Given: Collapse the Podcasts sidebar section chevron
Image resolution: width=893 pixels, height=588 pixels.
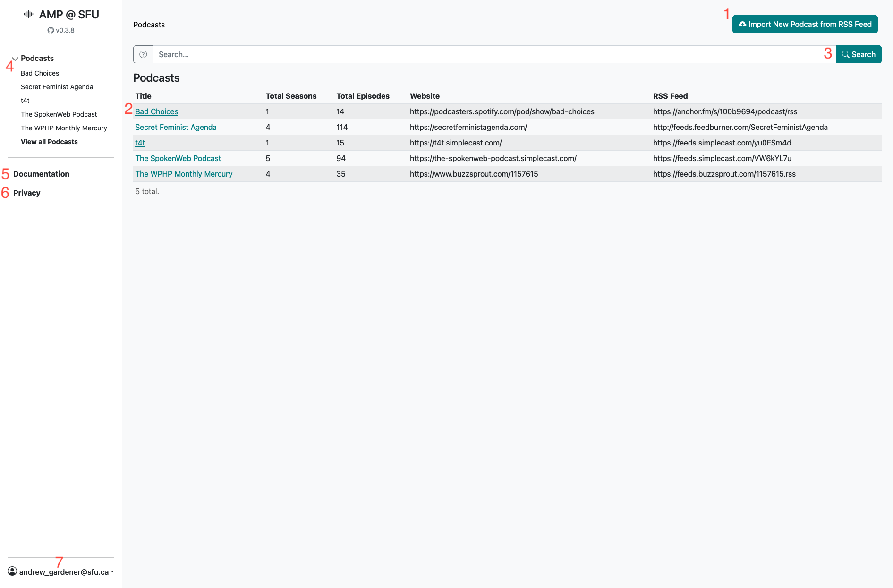Looking at the screenshot, I should 15,59.
